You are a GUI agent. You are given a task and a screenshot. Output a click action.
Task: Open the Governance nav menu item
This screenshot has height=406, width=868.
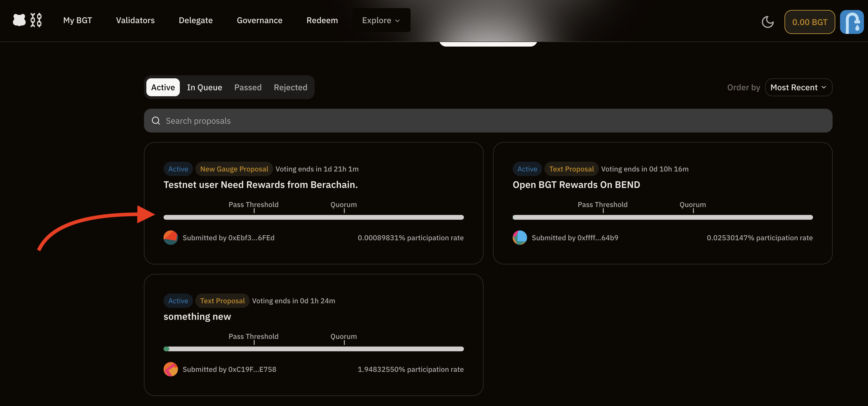pyautogui.click(x=259, y=20)
